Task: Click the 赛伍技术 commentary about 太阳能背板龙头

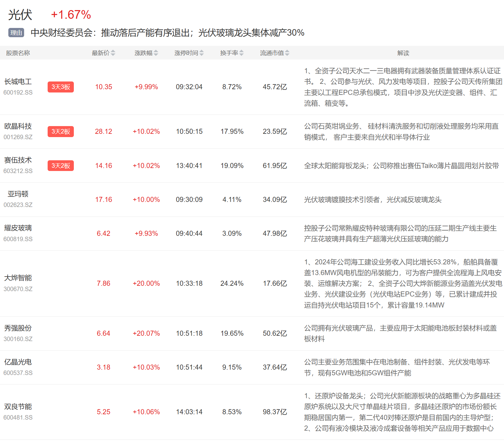Action: 401,166
